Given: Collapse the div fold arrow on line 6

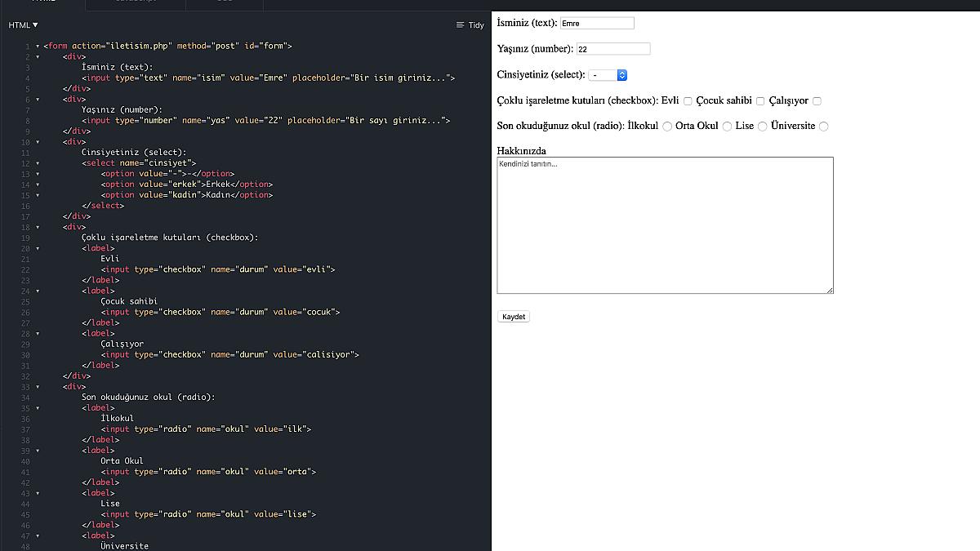Looking at the screenshot, I should (x=36, y=99).
